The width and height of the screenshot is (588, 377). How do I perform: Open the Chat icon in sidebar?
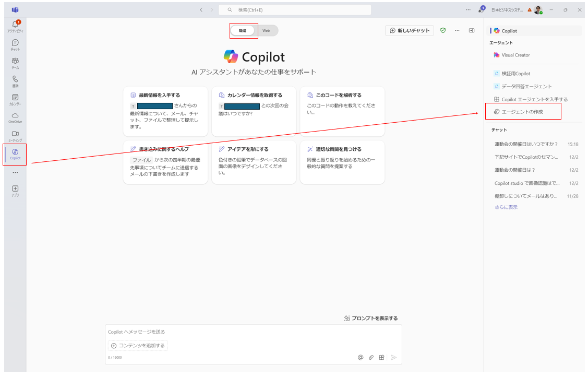tap(15, 44)
